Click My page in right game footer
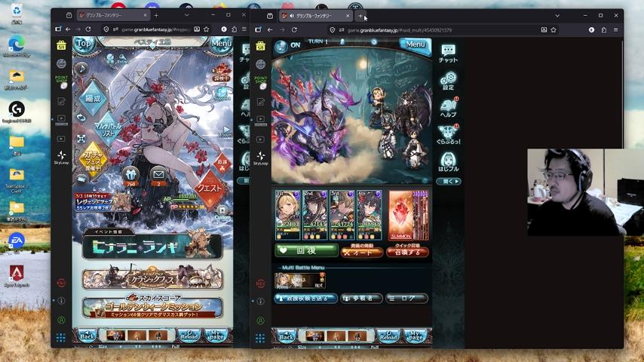644x362 pixels. click(416, 336)
